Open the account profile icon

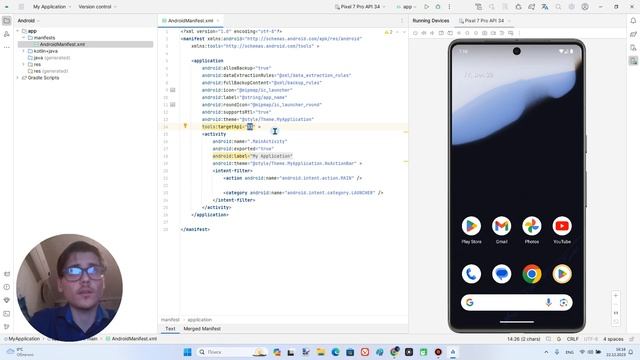[585, 7]
